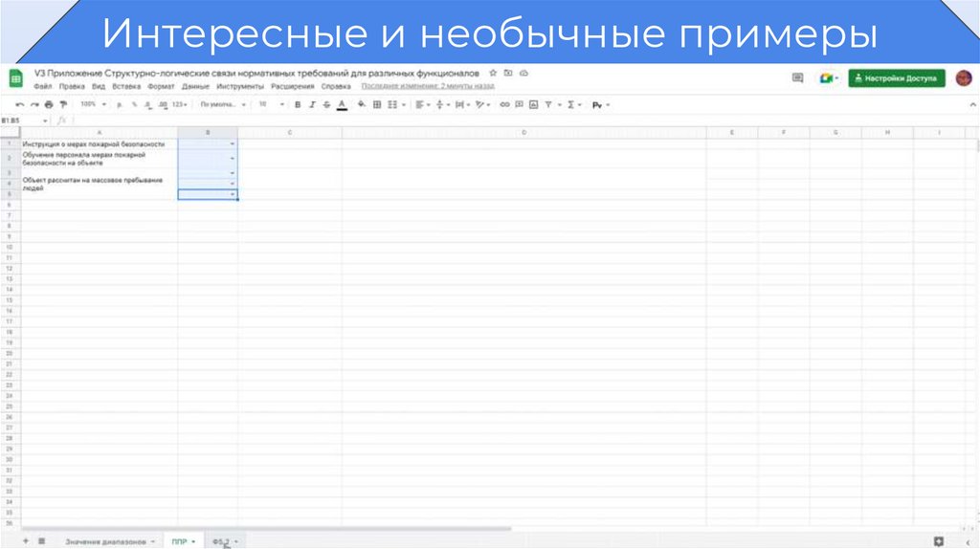Open text rotation dropdown
The height and width of the screenshot is (549, 980).
(x=482, y=105)
